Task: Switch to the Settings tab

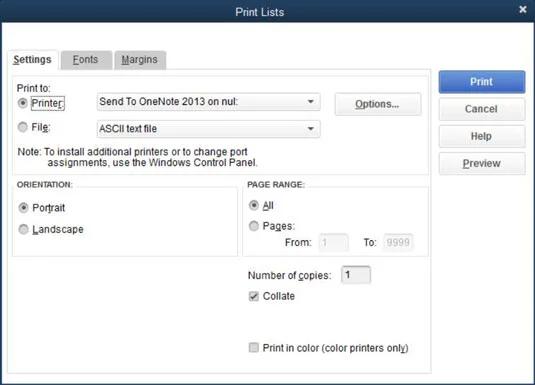Action: 33,60
